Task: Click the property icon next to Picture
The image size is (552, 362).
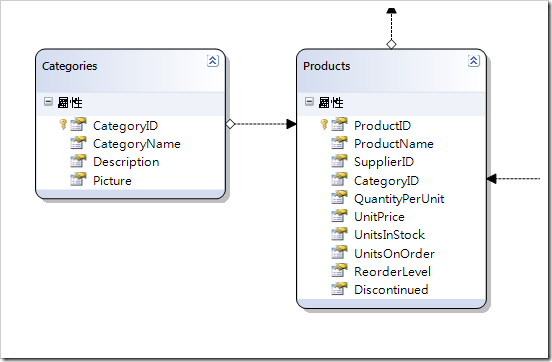Action: (78, 179)
